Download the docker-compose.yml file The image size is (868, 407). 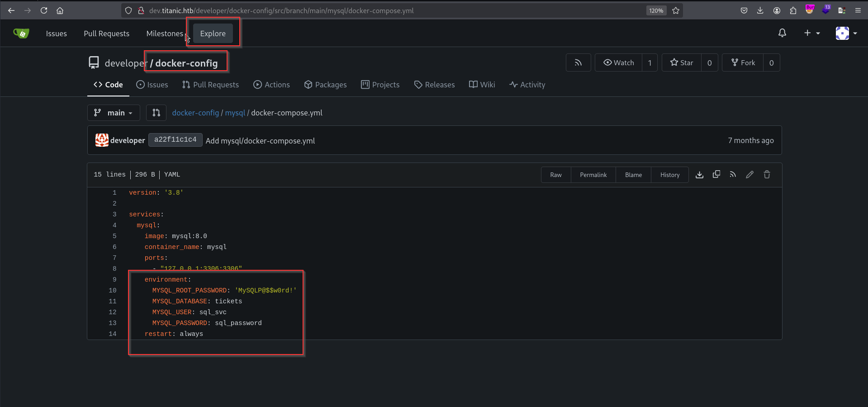(x=699, y=175)
